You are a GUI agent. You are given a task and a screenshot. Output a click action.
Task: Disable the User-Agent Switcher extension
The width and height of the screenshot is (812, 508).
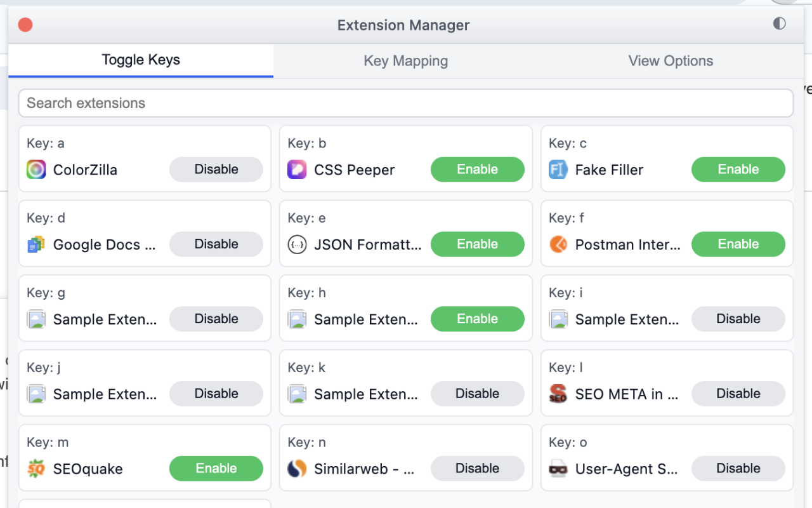tap(738, 469)
